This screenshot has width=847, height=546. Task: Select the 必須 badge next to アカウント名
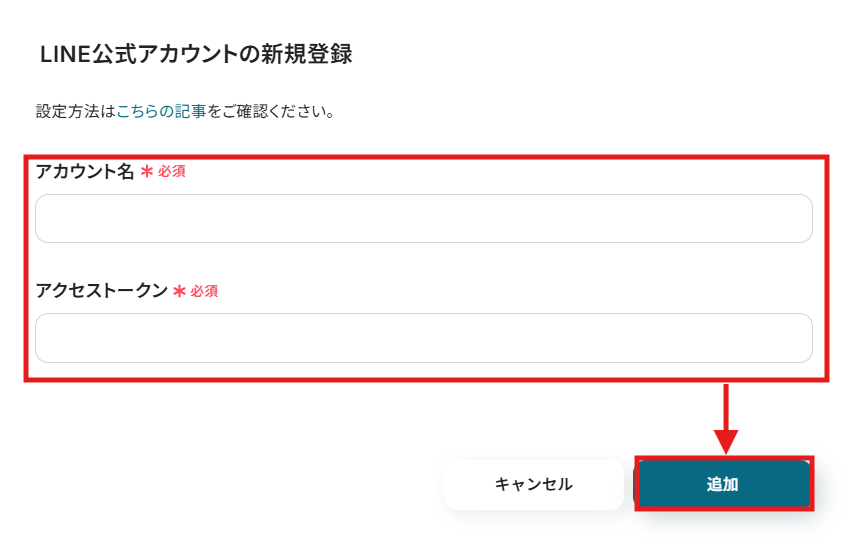[172, 171]
